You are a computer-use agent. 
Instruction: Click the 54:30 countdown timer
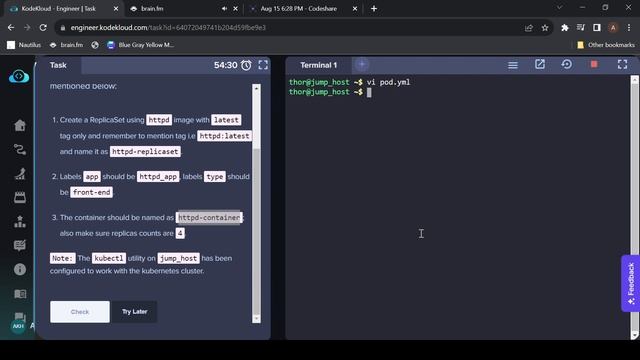[x=225, y=65]
